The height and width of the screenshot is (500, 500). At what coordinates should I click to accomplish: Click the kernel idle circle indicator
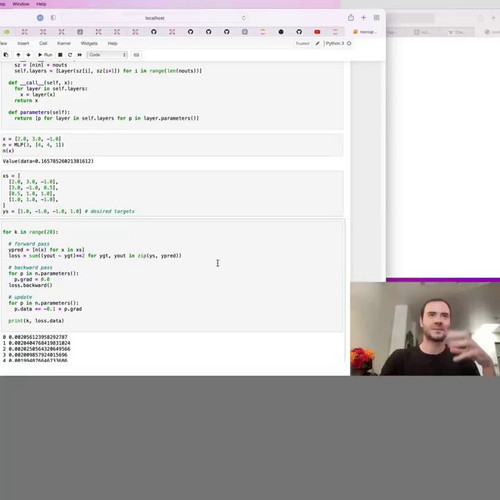point(349,43)
